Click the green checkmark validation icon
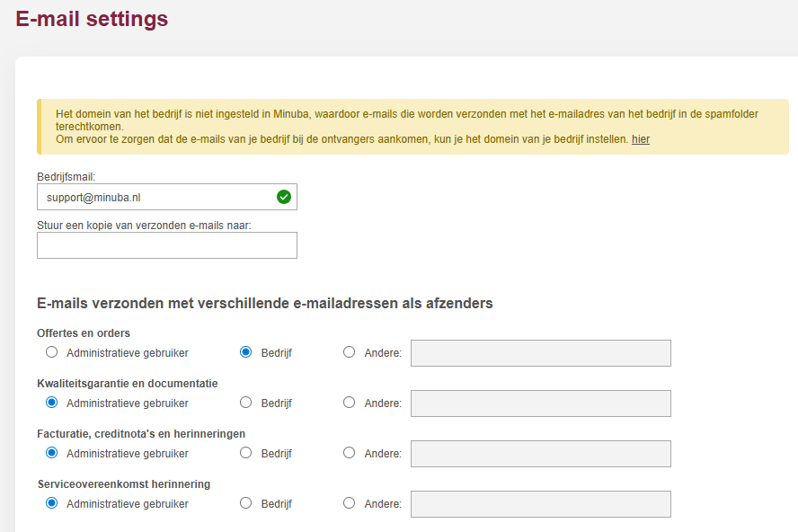The image size is (798, 532). 284,197
